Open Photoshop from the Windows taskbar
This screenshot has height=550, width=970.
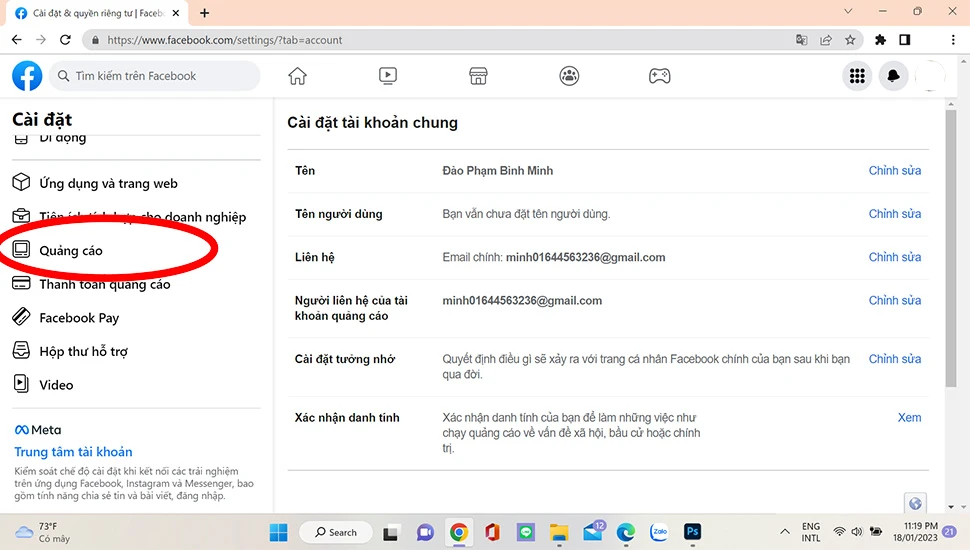tap(691, 532)
